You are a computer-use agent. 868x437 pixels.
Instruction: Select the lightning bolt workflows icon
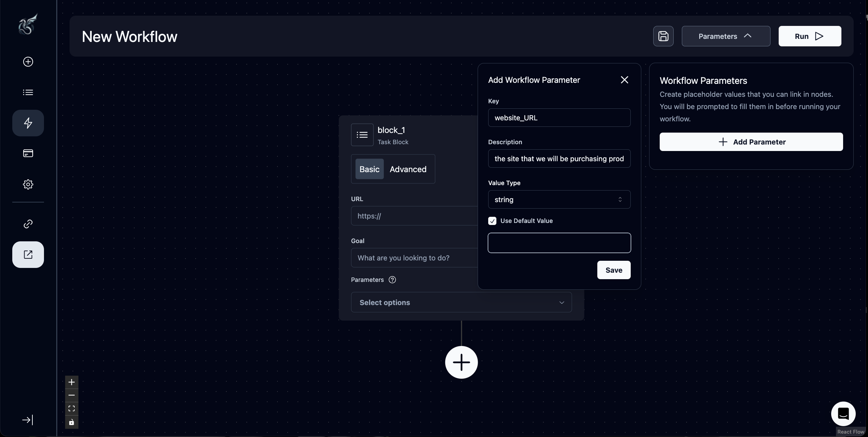(28, 123)
